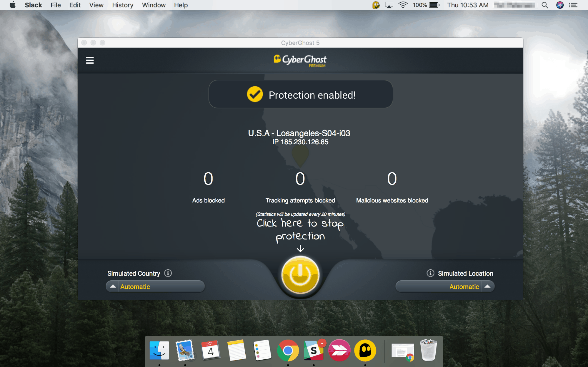Open the Slack application menu

(33, 5)
